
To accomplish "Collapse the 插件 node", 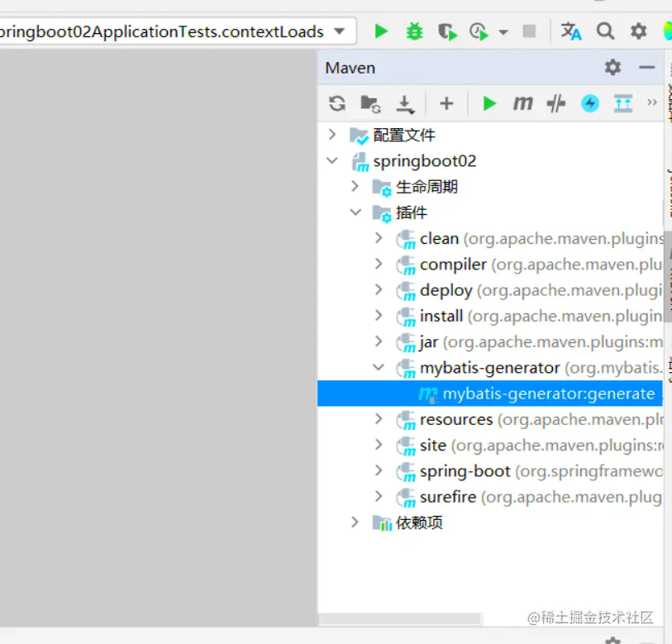I will click(x=355, y=212).
